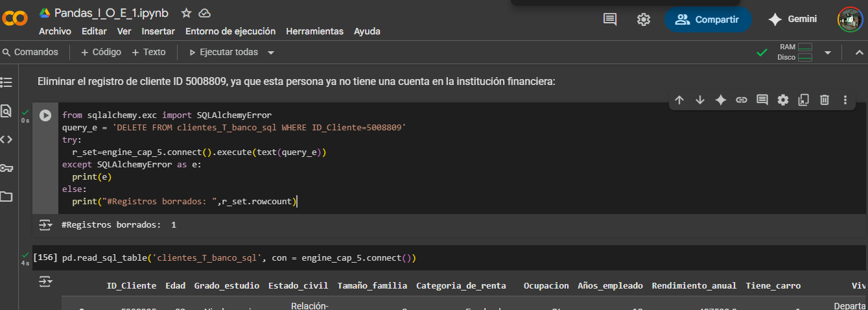The height and width of the screenshot is (310, 868).
Task: Open the Gemini assistant
Action: 792,19
